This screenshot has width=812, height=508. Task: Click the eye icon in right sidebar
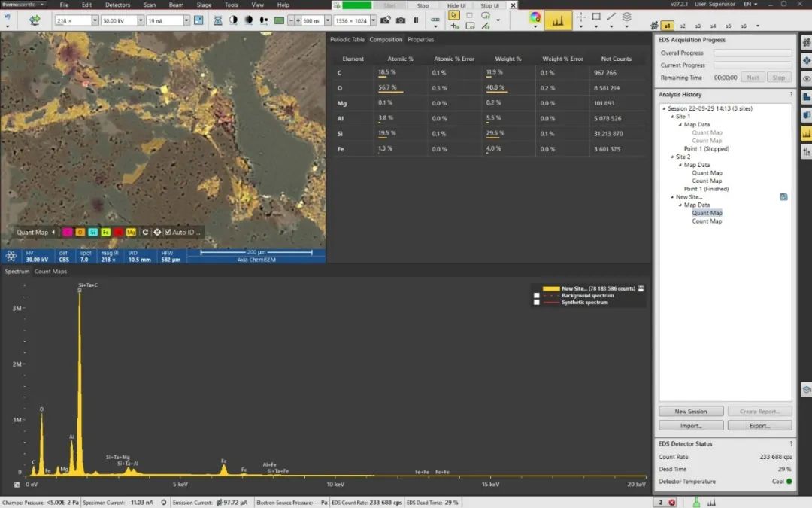(806, 78)
